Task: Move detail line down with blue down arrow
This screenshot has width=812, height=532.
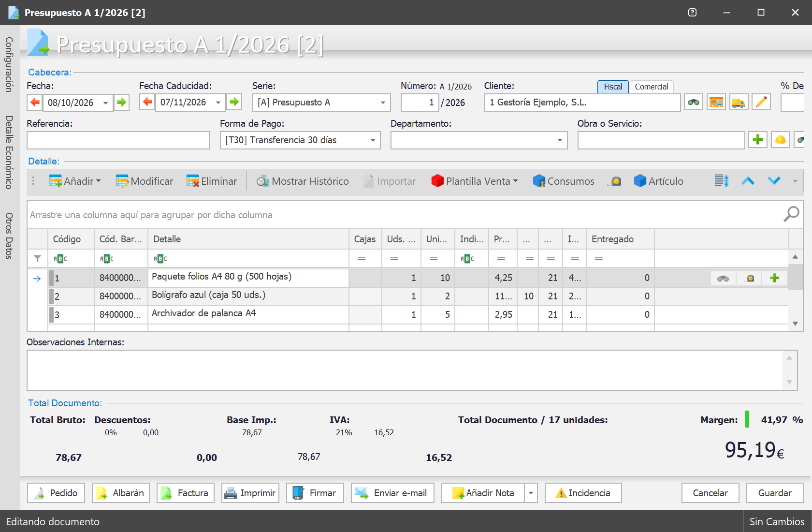Action: tap(774, 181)
